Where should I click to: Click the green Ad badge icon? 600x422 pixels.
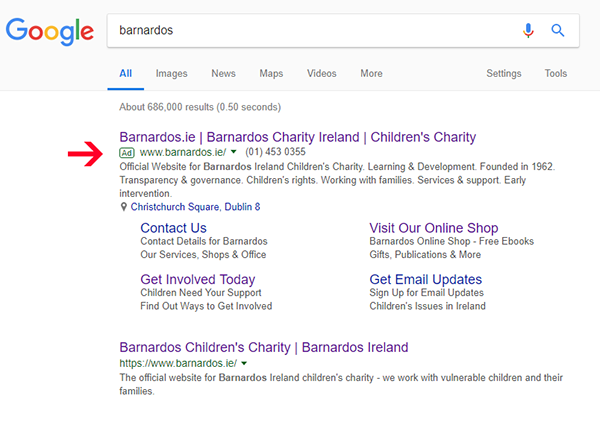[127, 153]
